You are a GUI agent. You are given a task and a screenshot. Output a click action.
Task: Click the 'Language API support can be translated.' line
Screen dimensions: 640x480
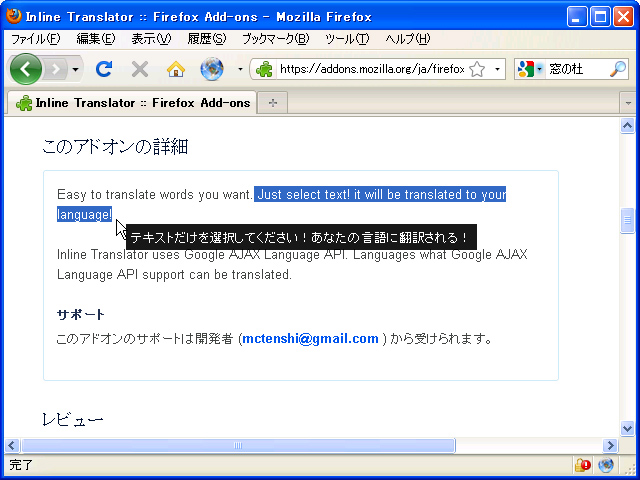click(174, 275)
